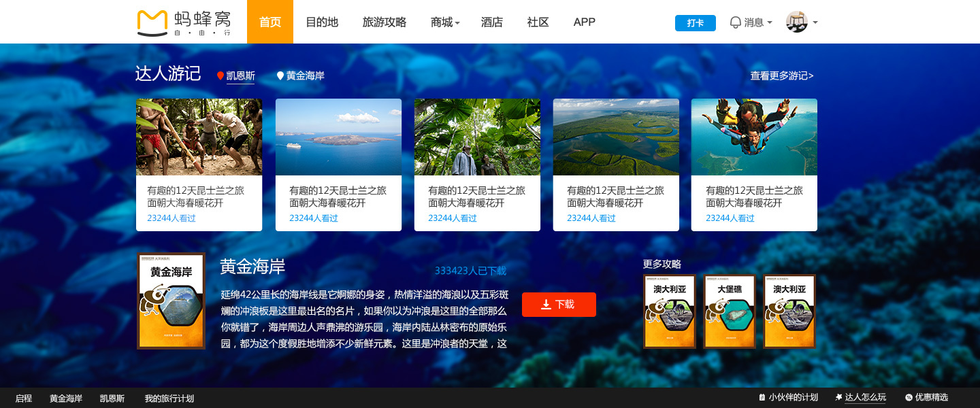
Task: Click the 达人游记 section heading
Action: pyautogui.click(x=168, y=74)
